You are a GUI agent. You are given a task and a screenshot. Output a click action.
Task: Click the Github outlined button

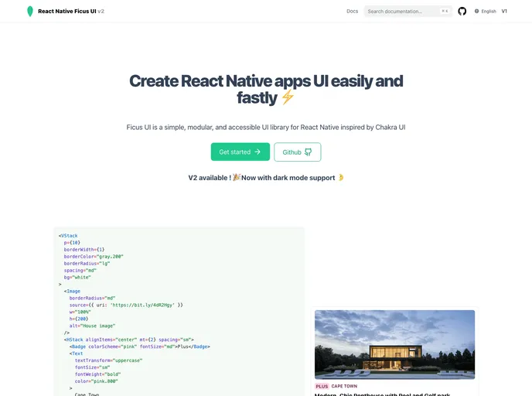[297, 152]
